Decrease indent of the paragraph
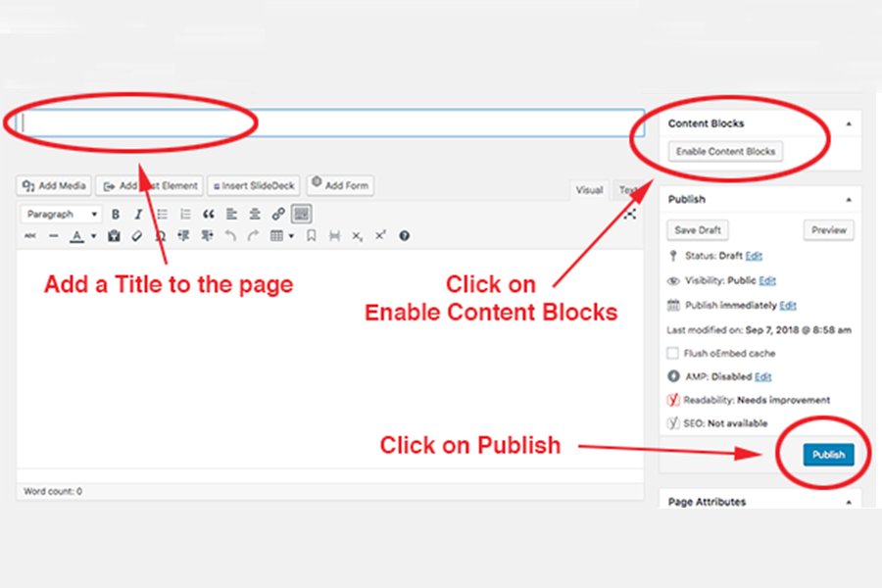882x588 pixels. (x=183, y=236)
